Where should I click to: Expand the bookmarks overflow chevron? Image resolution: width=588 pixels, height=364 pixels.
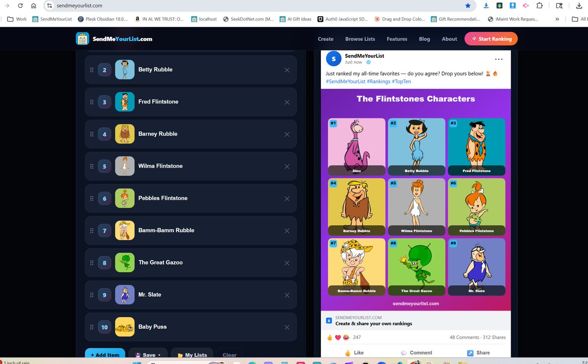click(557, 19)
